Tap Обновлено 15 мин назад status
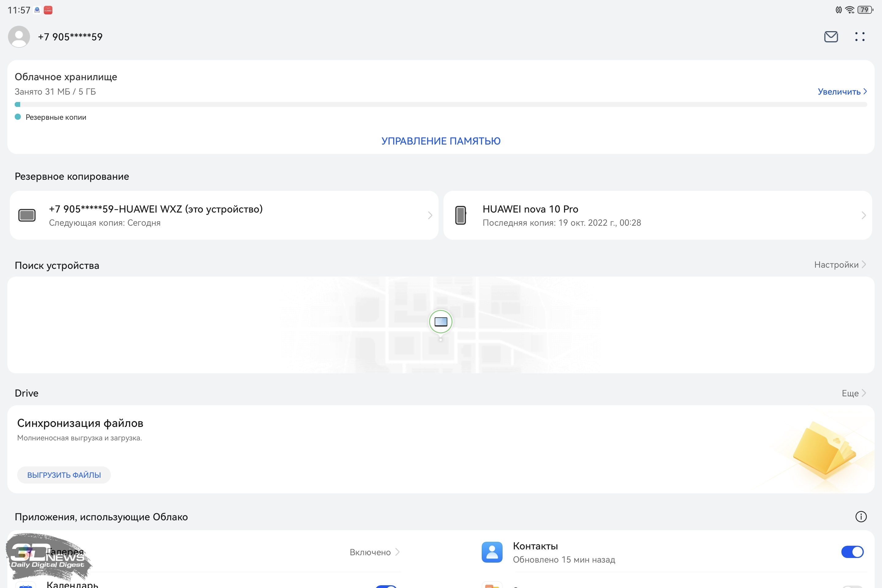This screenshot has width=882, height=588. tap(564, 560)
